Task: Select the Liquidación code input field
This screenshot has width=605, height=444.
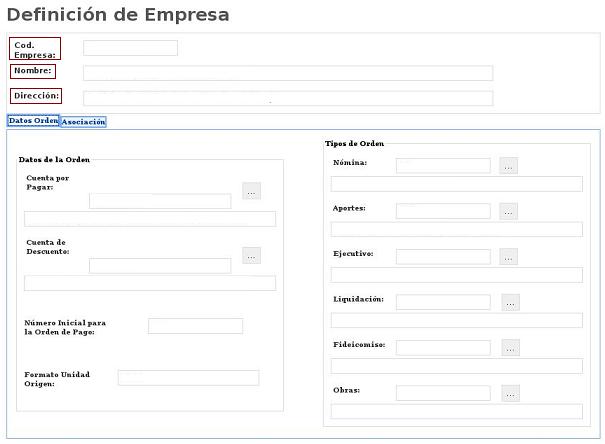Action: (443, 302)
